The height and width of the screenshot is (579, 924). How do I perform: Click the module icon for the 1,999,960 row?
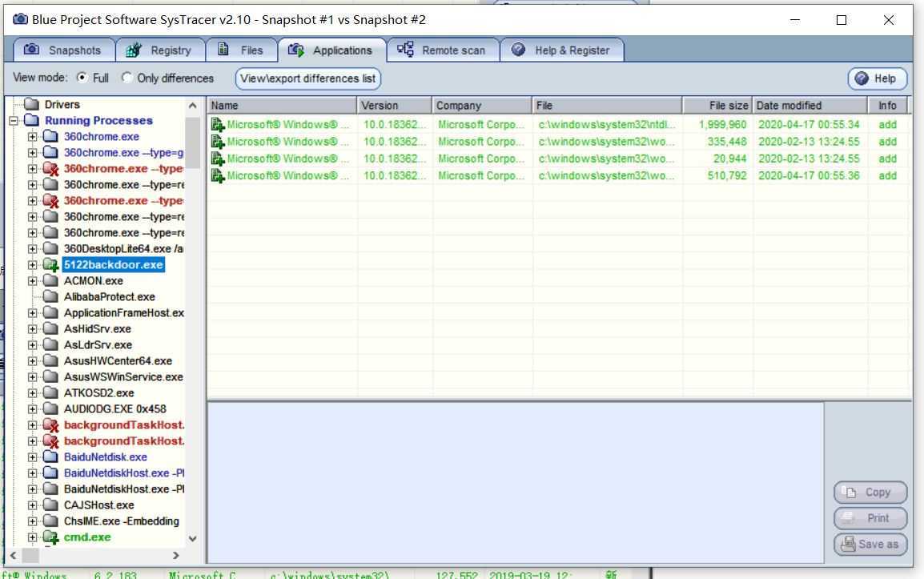[218, 125]
